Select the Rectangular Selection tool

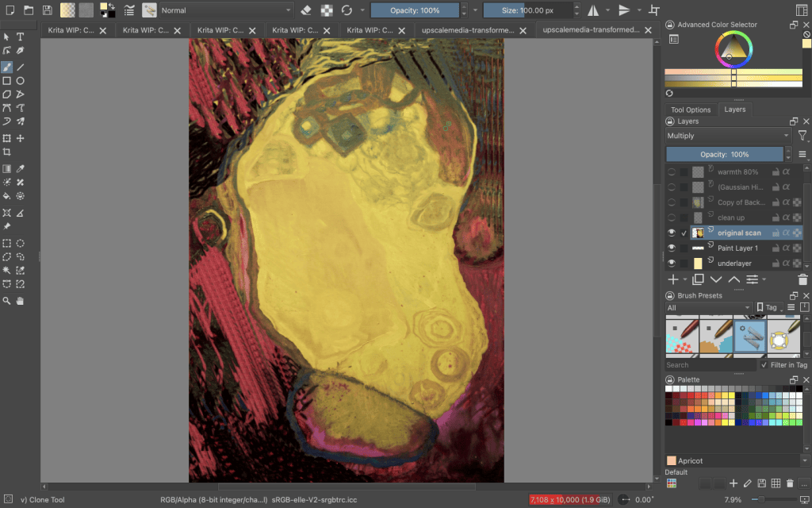point(6,243)
